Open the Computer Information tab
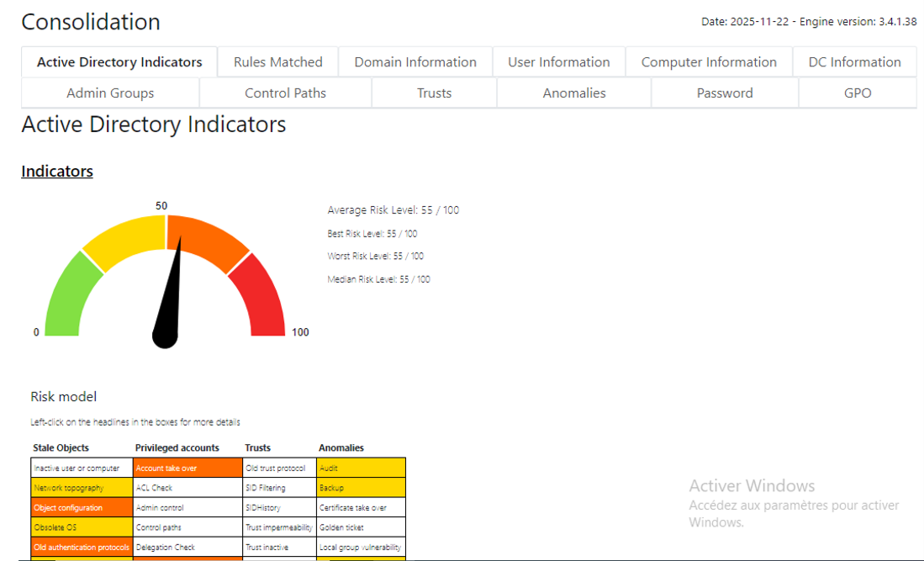The height and width of the screenshot is (561, 924). click(x=708, y=62)
